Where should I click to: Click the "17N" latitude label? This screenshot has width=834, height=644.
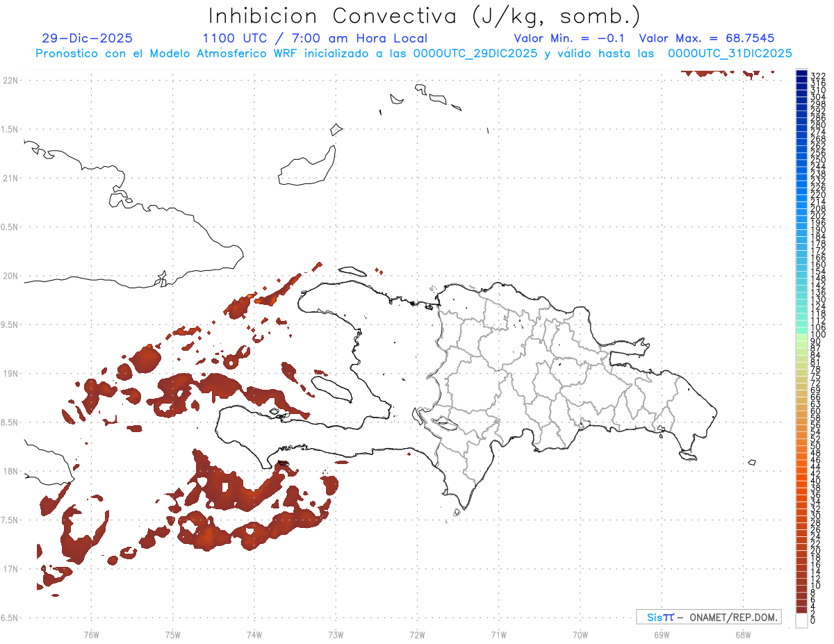click(10, 569)
